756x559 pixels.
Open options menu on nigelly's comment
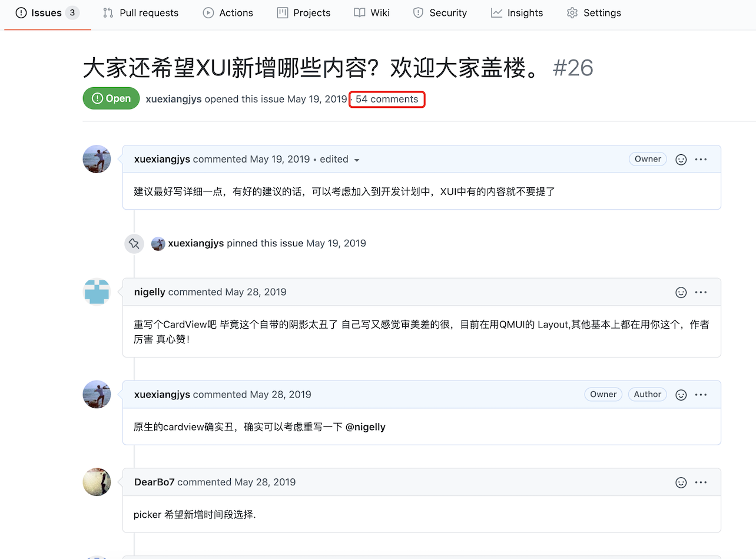pos(701,293)
